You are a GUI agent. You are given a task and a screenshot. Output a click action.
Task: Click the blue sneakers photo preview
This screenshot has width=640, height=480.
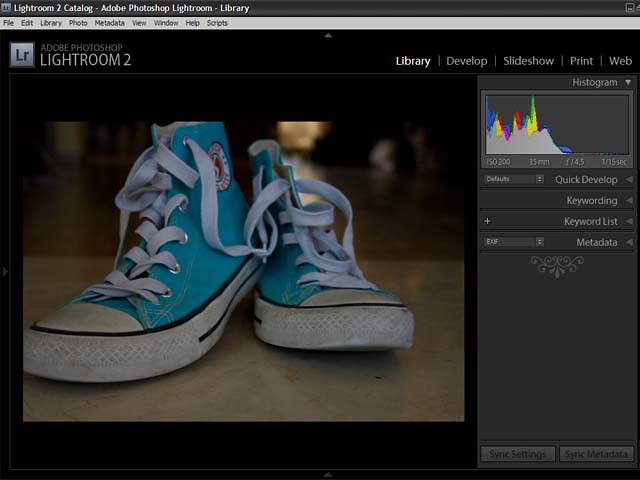[243, 271]
